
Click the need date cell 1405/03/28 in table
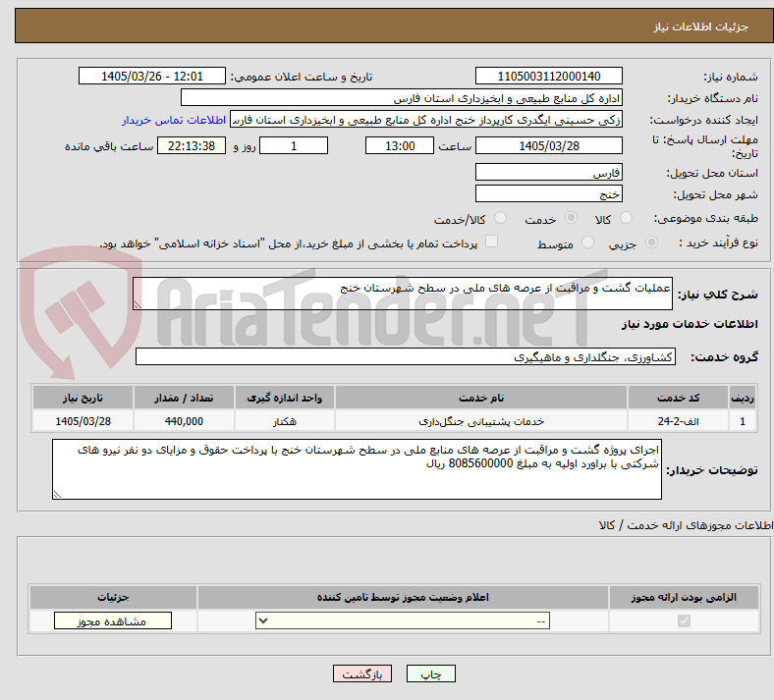pyautogui.click(x=83, y=421)
